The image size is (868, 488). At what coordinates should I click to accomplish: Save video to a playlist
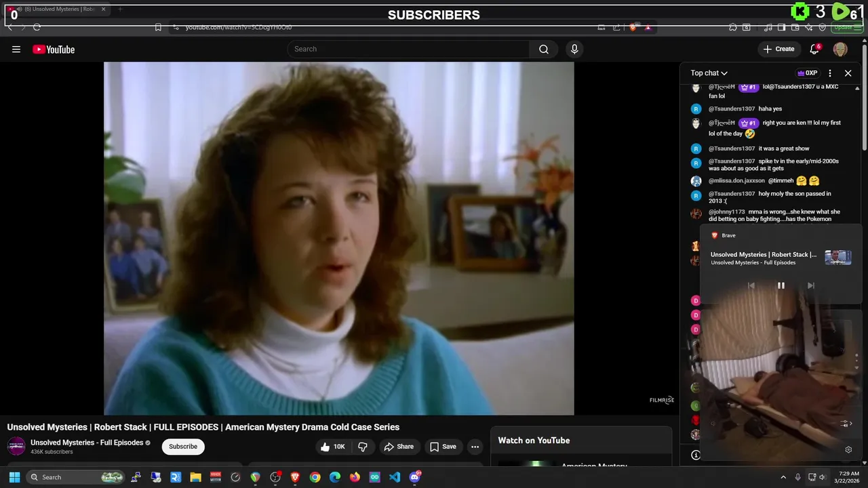point(443,446)
